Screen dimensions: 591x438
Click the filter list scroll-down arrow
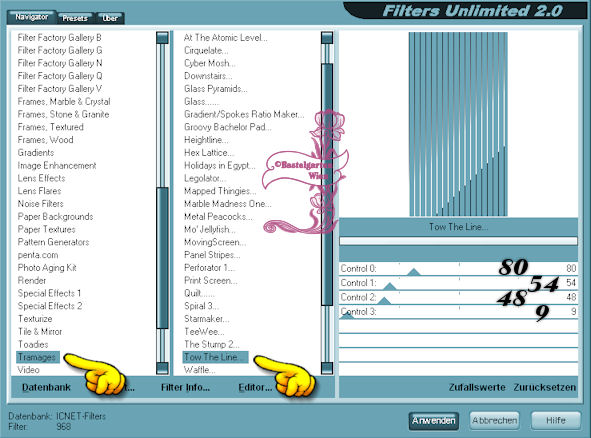tap(327, 368)
